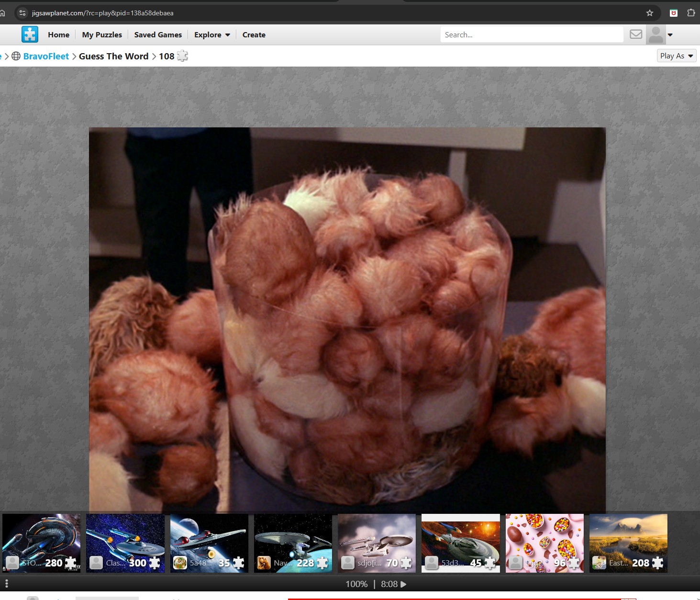Click the red shield extension icon
Image resolution: width=700 pixels, height=600 pixels.
pyautogui.click(x=674, y=13)
